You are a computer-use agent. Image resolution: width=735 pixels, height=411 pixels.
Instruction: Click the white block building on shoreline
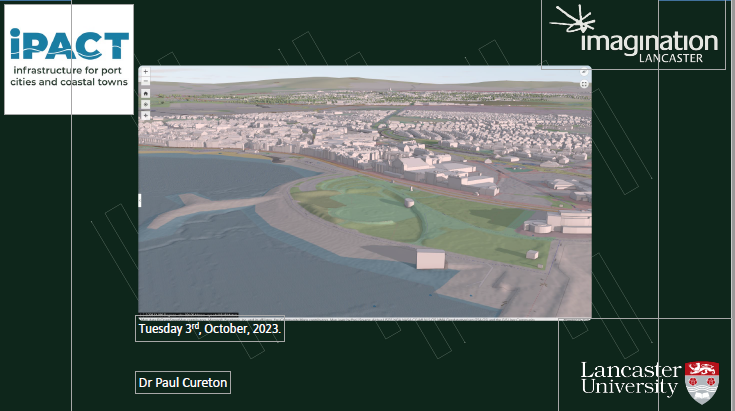coord(430,258)
